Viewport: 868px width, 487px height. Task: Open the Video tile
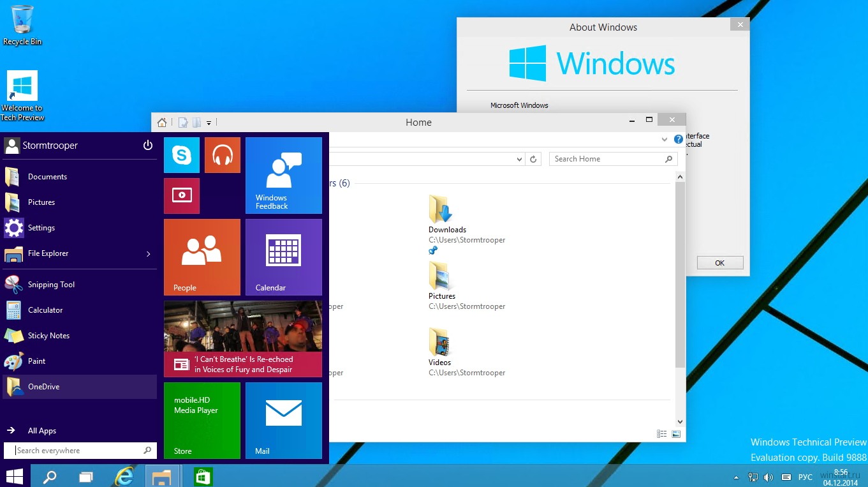[182, 196]
